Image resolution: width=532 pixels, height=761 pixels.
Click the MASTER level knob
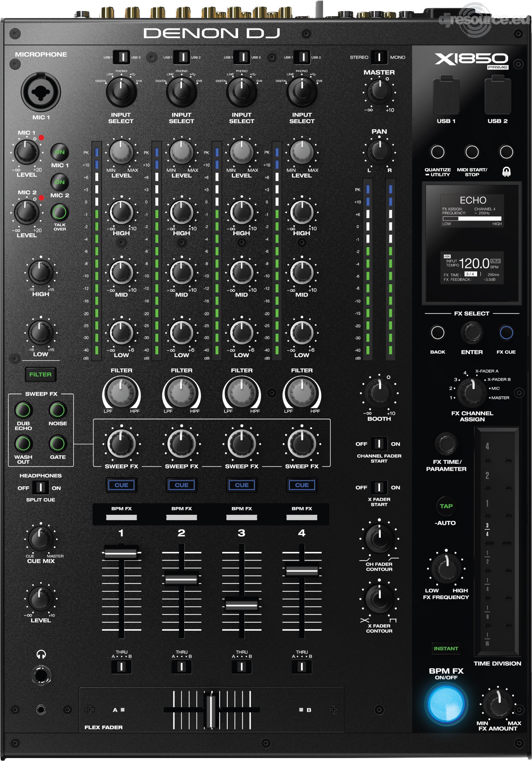(x=379, y=92)
